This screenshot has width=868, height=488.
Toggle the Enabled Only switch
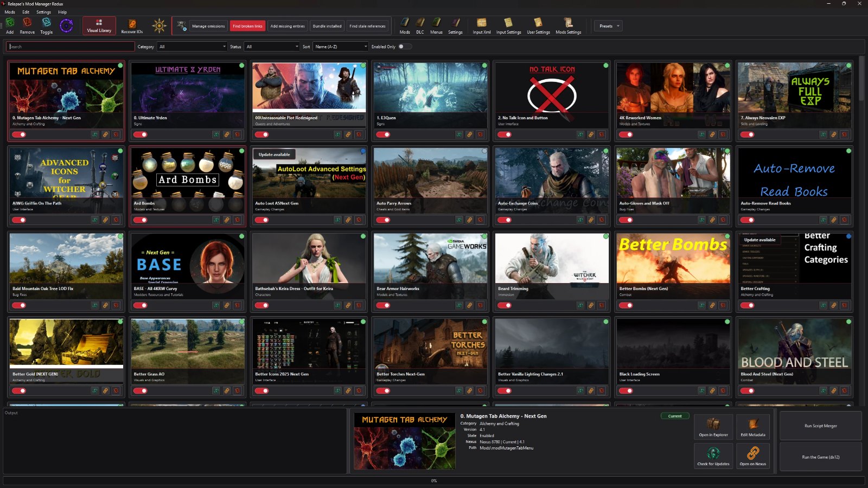click(x=404, y=47)
